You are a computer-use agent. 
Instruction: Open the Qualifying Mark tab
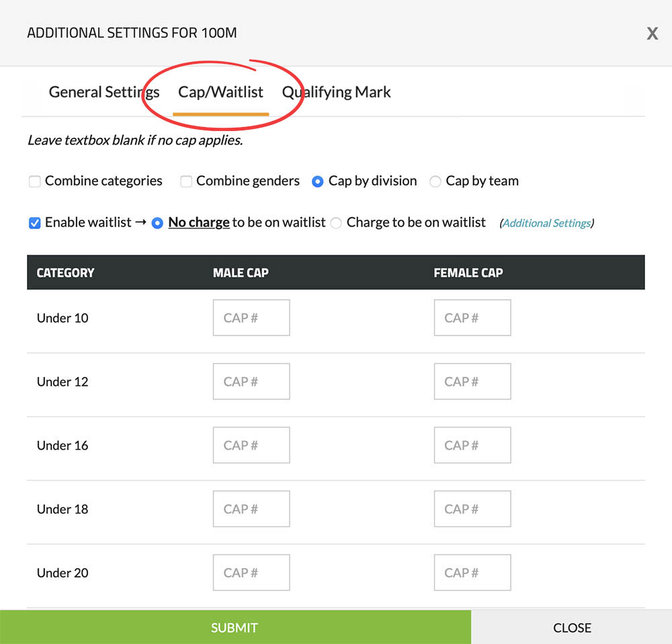click(337, 92)
